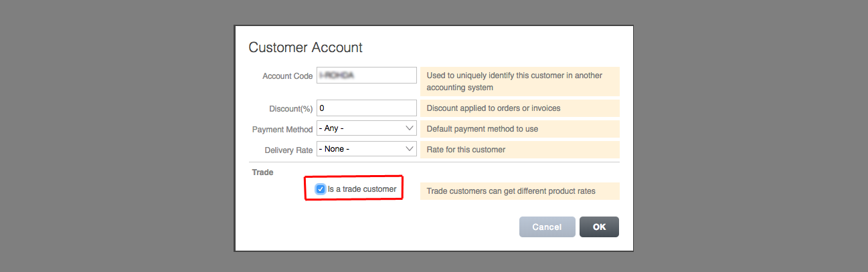The width and height of the screenshot is (868, 272).
Task: Click the 'Customer Account' dialog title
Action: click(305, 47)
